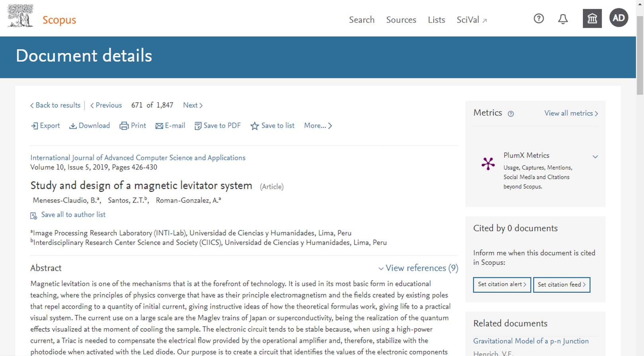Click the E-mail option
The image size is (644, 356).
coord(170,126)
